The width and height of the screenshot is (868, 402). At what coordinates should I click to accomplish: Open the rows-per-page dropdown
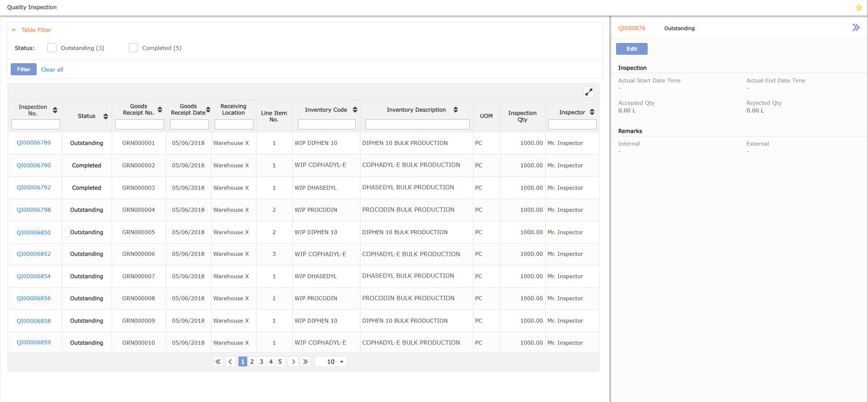click(x=331, y=362)
